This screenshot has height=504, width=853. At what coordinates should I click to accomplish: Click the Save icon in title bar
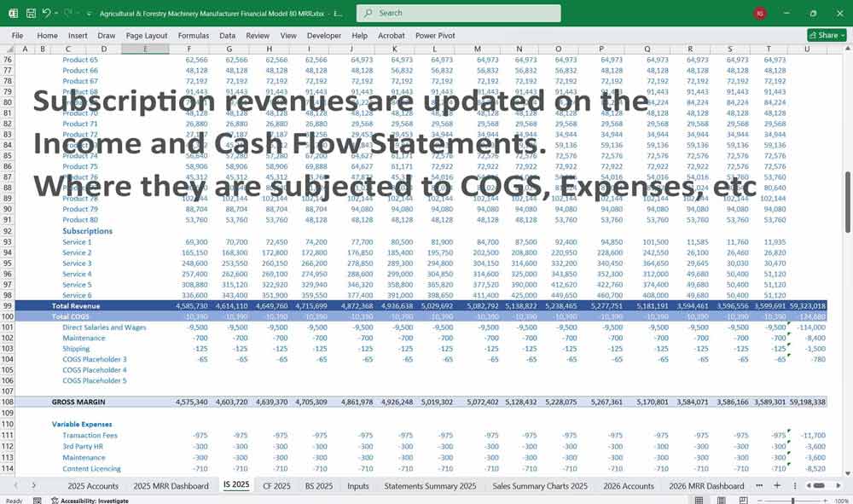pos(29,14)
